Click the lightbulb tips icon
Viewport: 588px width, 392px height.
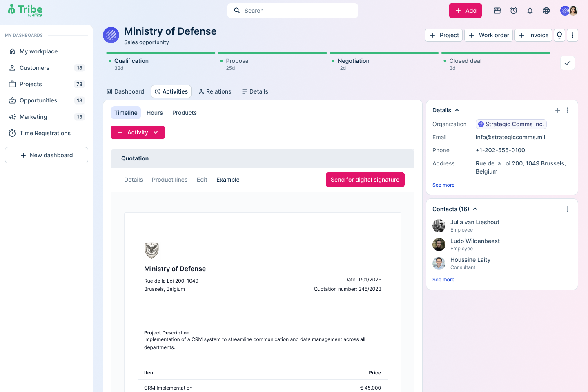click(x=559, y=35)
